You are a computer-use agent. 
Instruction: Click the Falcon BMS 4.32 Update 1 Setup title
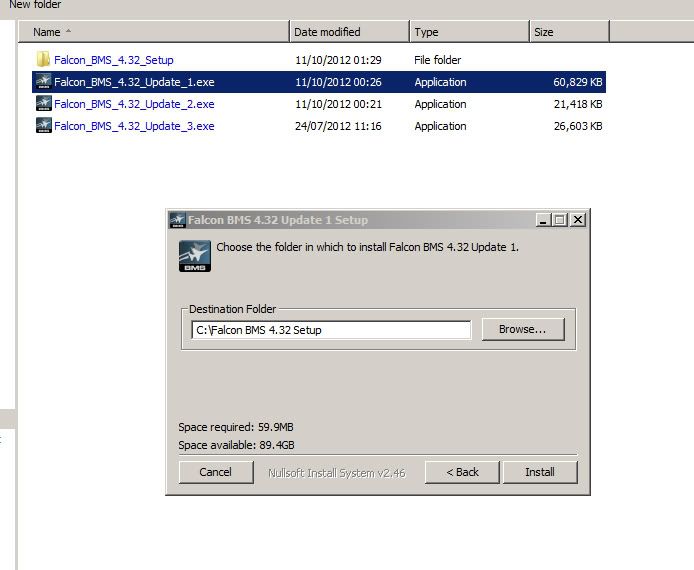278,220
